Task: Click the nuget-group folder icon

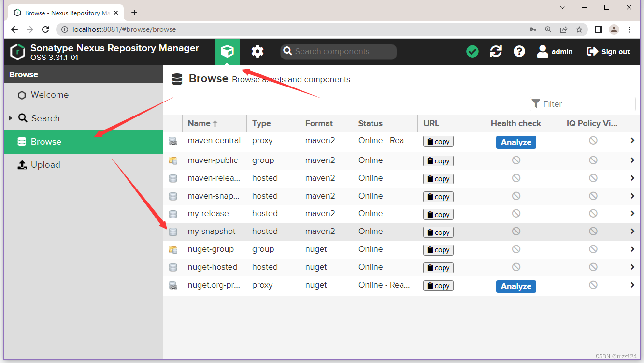Action: click(173, 249)
